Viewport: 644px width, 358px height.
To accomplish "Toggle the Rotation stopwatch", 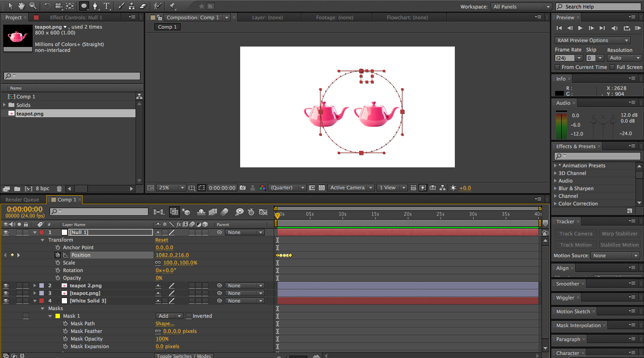I will click(58, 270).
